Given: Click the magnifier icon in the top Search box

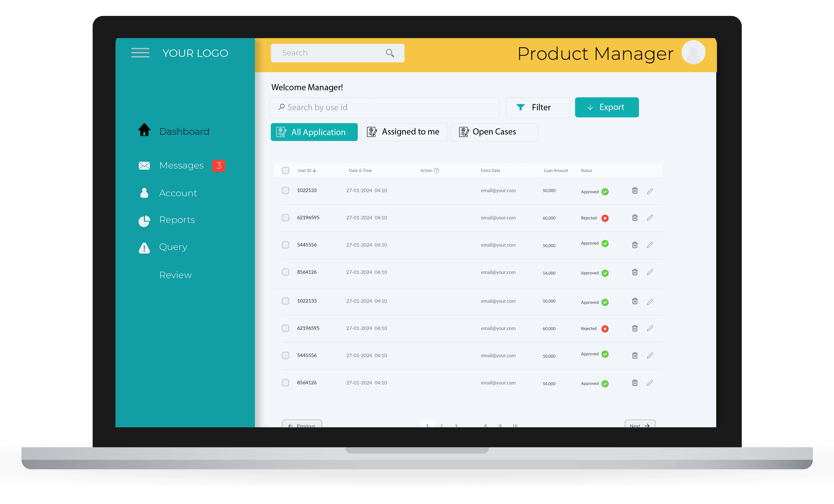Looking at the screenshot, I should tap(390, 53).
